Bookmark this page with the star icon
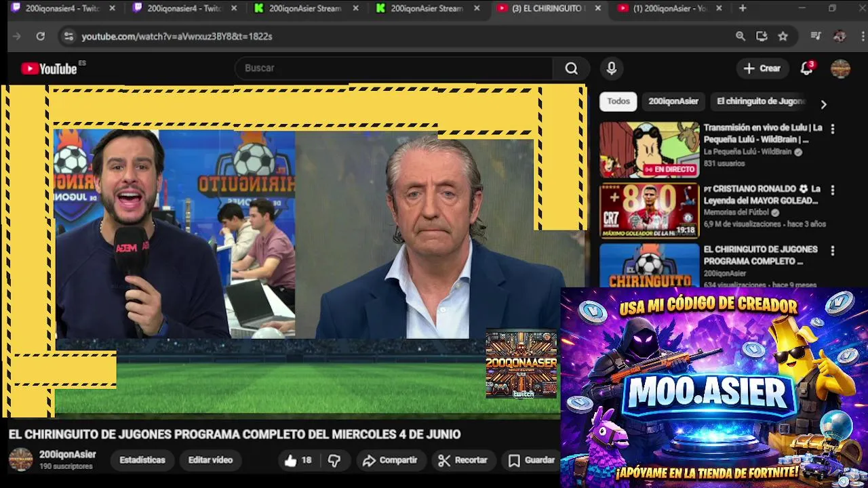This screenshot has height=488, width=868. (783, 37)
